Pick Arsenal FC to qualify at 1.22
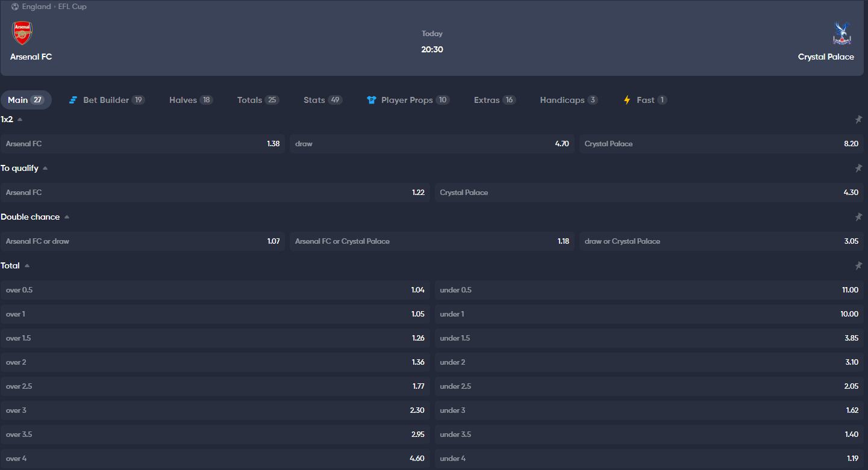 tap(215, 193)
